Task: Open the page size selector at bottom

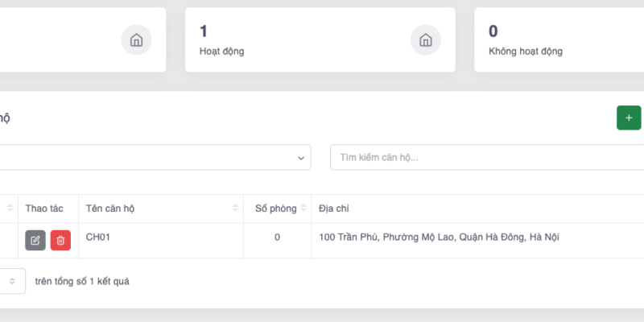Action: pyautogui.click(x=11, y=281)
